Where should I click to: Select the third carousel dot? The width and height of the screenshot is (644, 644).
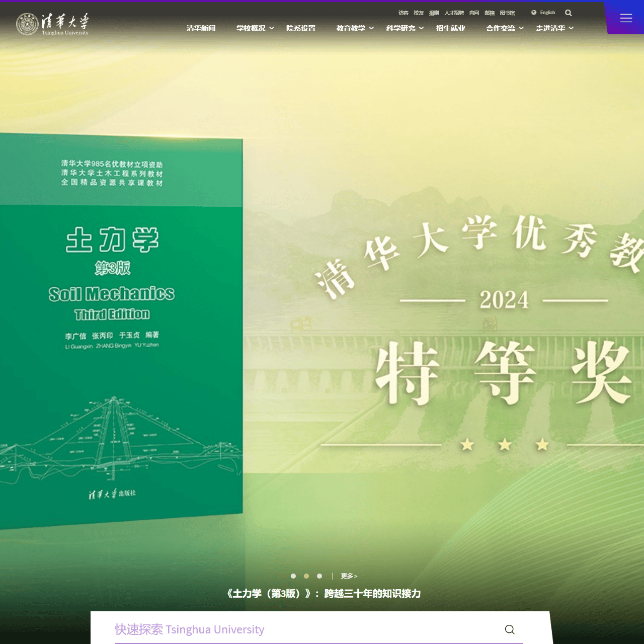pyautogui.click(x=319, y=576)
